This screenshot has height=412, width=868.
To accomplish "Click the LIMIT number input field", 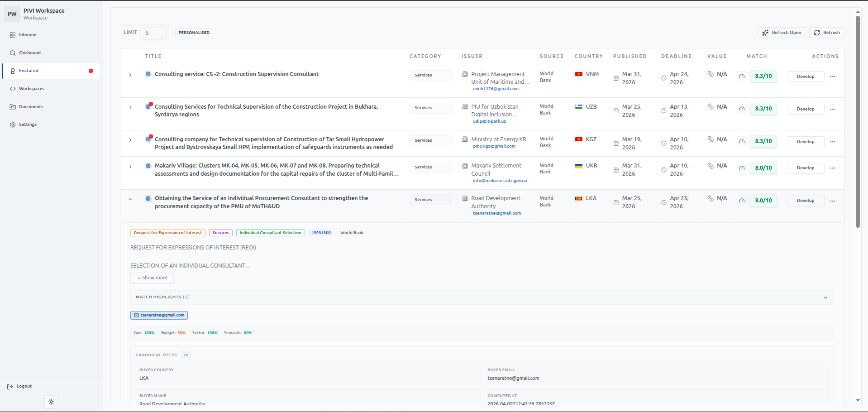I will point(153,33).
